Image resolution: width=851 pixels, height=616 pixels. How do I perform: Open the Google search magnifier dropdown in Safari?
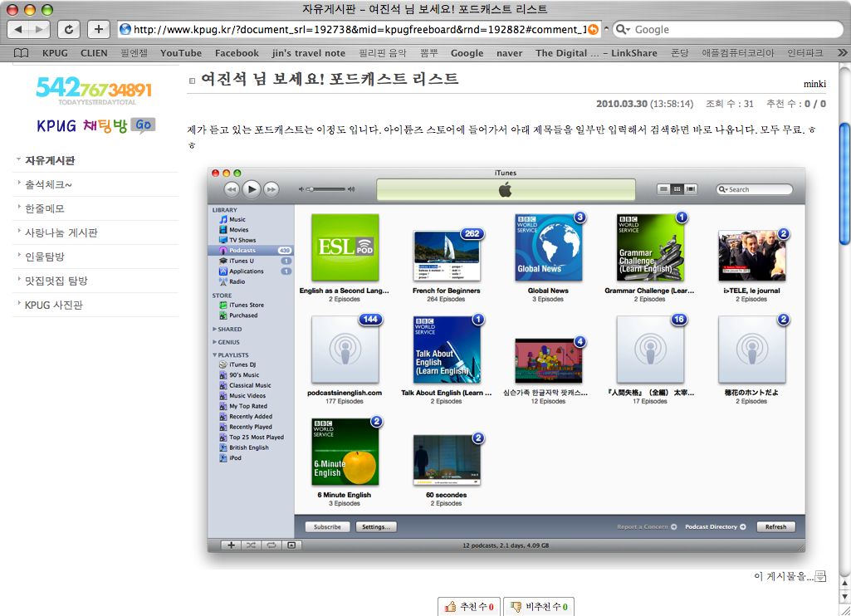623,29
